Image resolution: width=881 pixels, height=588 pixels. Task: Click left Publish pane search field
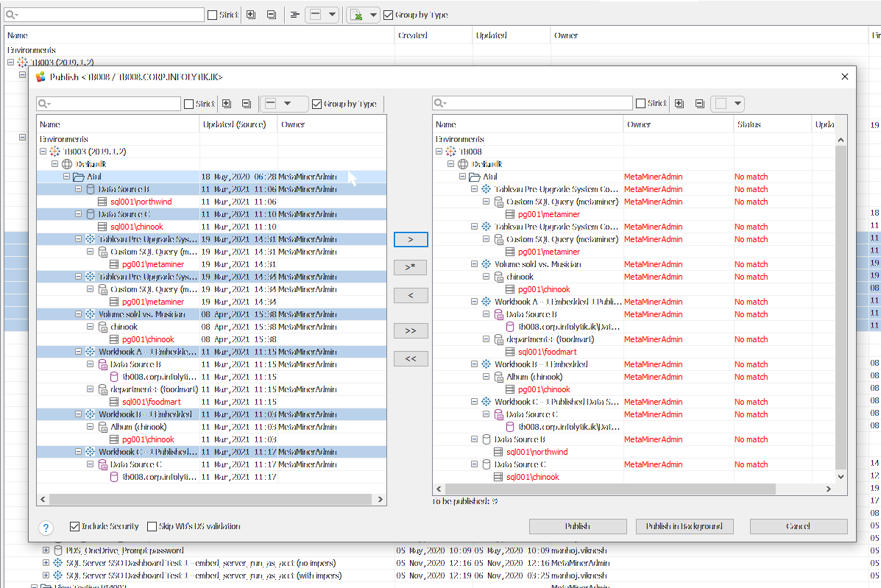(x=109, y=104)
